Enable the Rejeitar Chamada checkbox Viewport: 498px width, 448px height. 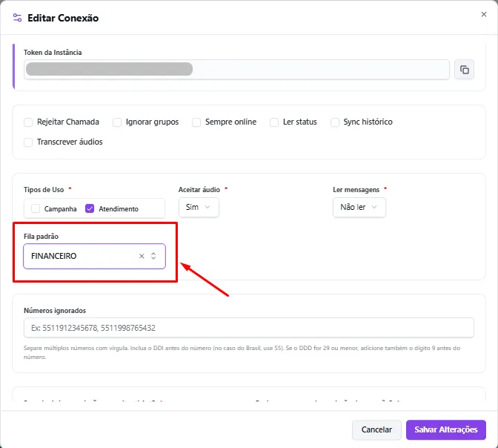point(28,122)
